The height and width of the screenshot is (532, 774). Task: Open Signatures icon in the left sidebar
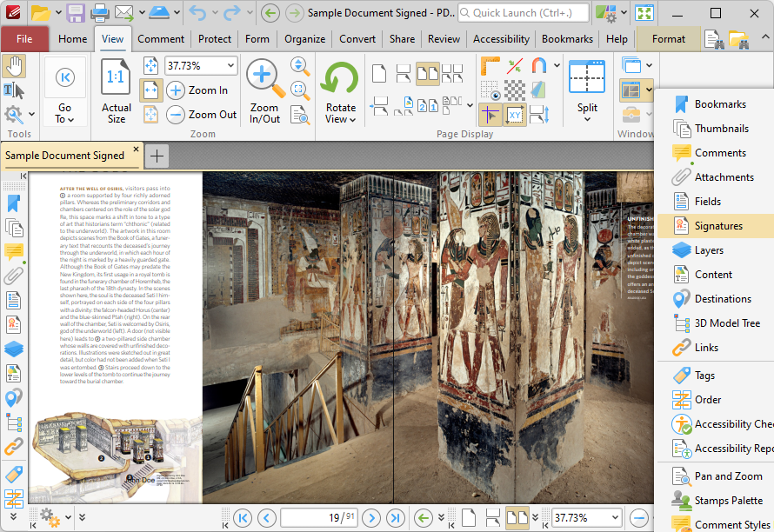click(x=14, y=325)
